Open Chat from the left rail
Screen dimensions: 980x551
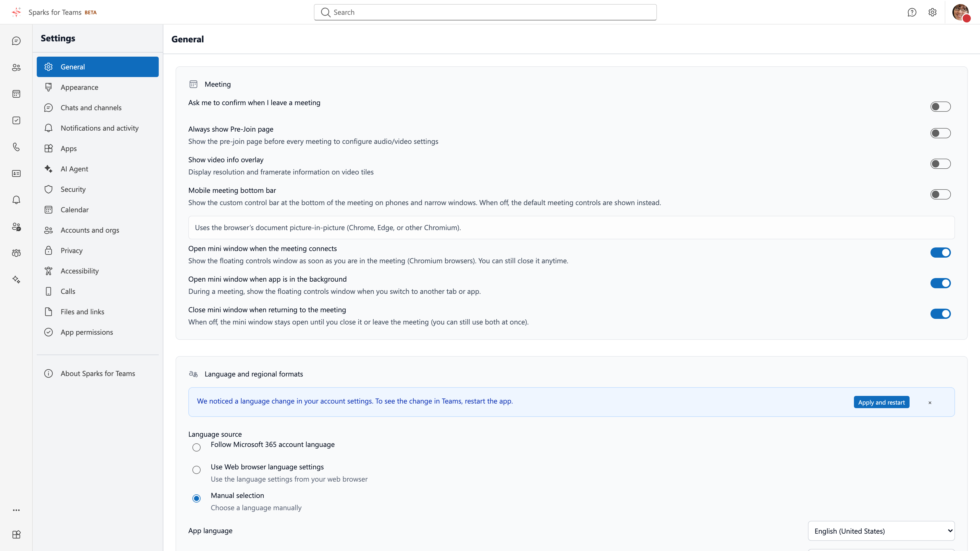coord(16,41)
